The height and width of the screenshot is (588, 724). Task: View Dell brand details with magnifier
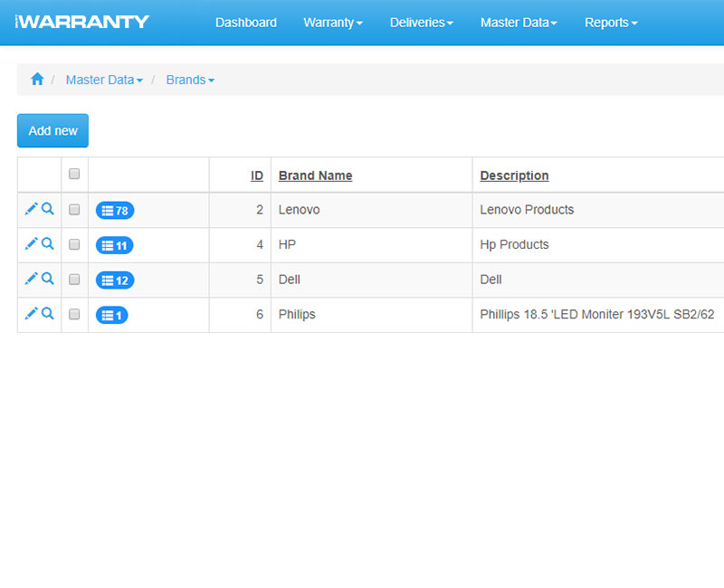pyautogui.click(x=48, y=279)
